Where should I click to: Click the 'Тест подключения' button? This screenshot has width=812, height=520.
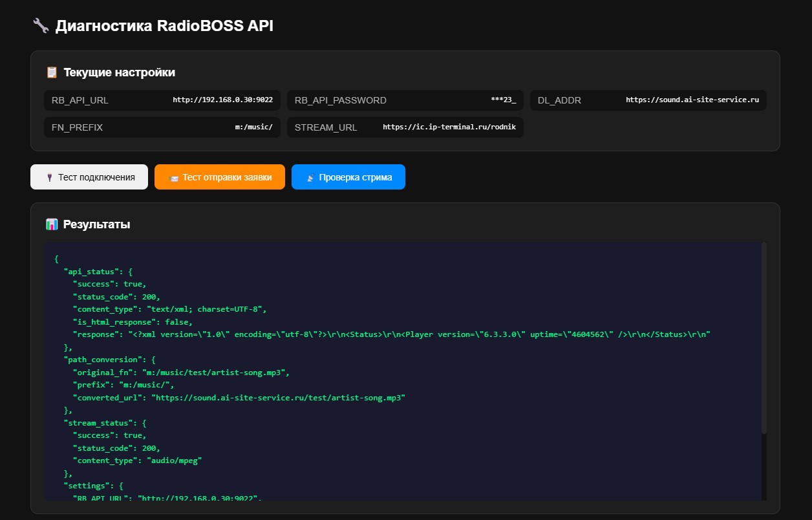[x=89, y=177]
